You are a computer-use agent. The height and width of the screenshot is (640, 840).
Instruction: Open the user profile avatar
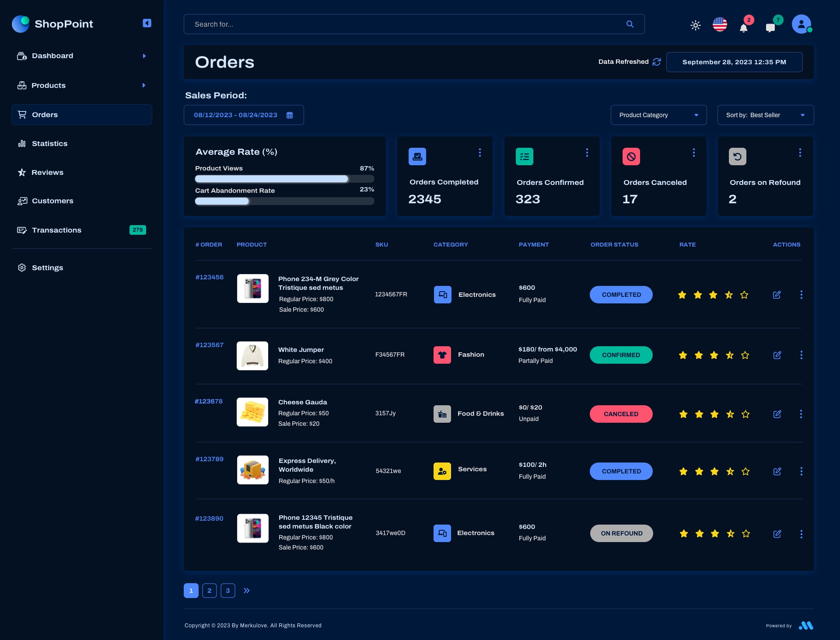click(x=801, y=24)
